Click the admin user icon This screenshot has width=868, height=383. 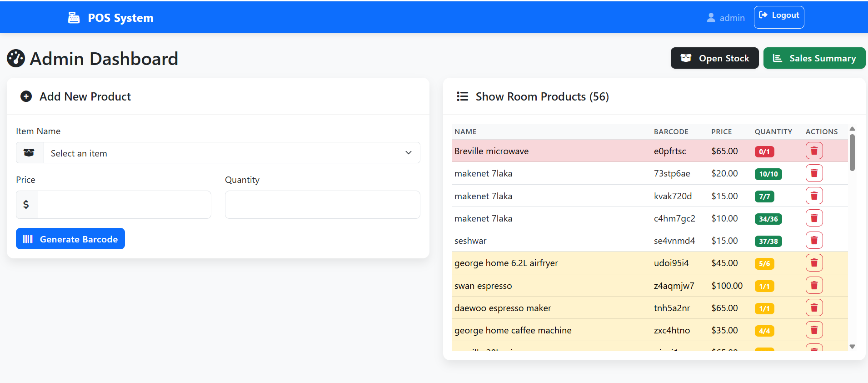click(711, 18)
